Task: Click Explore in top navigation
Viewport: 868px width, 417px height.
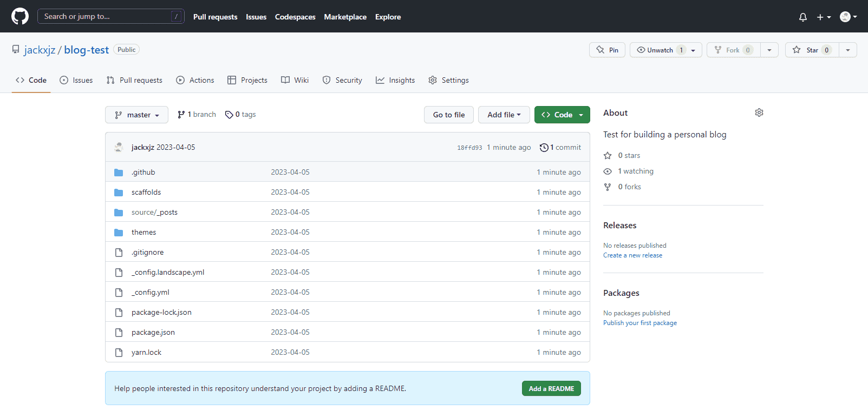Action: [388, 17]
